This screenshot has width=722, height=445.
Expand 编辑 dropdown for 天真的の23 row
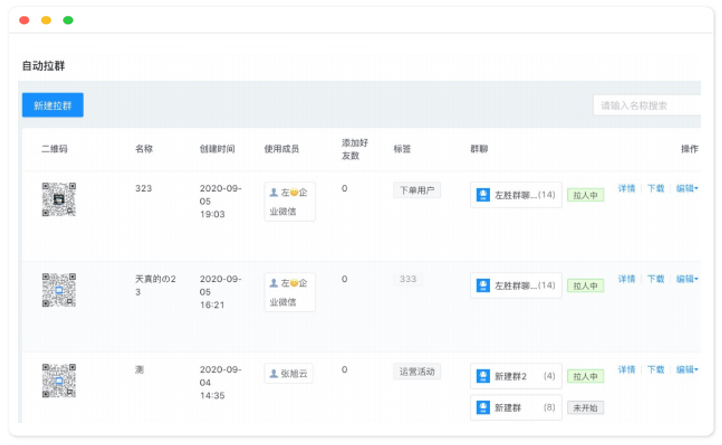686,279
